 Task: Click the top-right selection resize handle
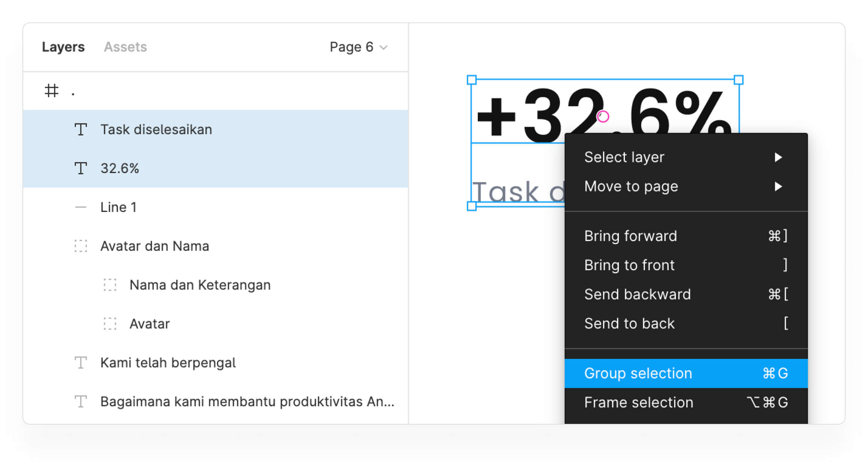(x=739, y=80)
